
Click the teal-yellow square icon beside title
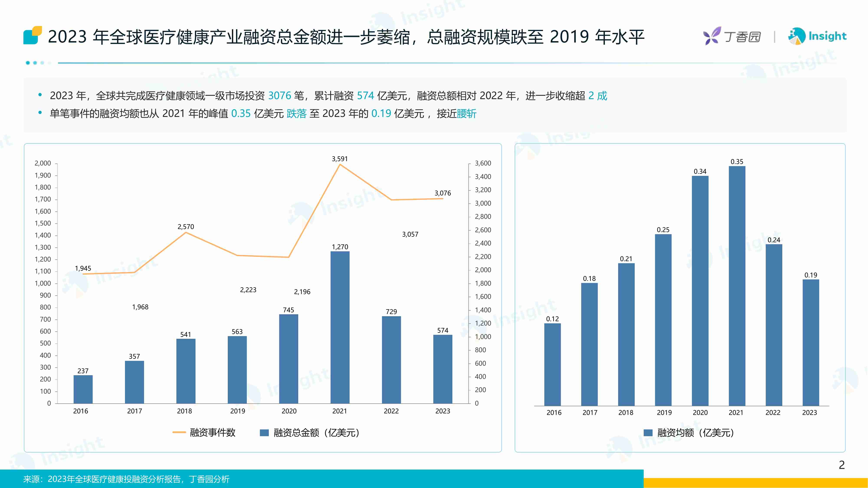(x=33, y=35)
